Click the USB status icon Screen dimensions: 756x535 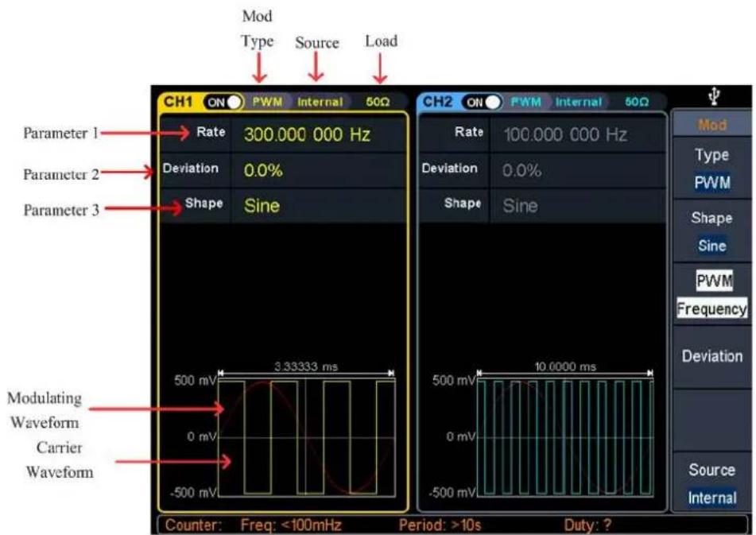pos(714,96)
